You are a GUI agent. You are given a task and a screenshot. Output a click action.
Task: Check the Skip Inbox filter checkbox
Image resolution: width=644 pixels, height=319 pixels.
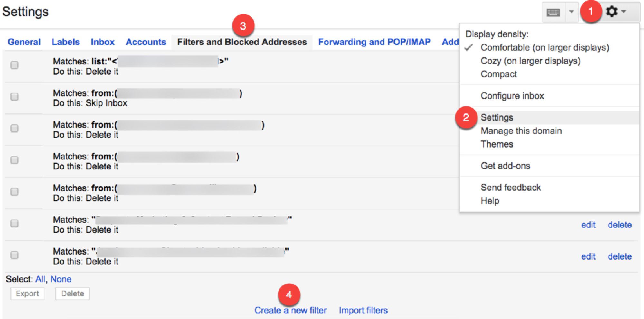pyautogui.click(x=14, y=97)
